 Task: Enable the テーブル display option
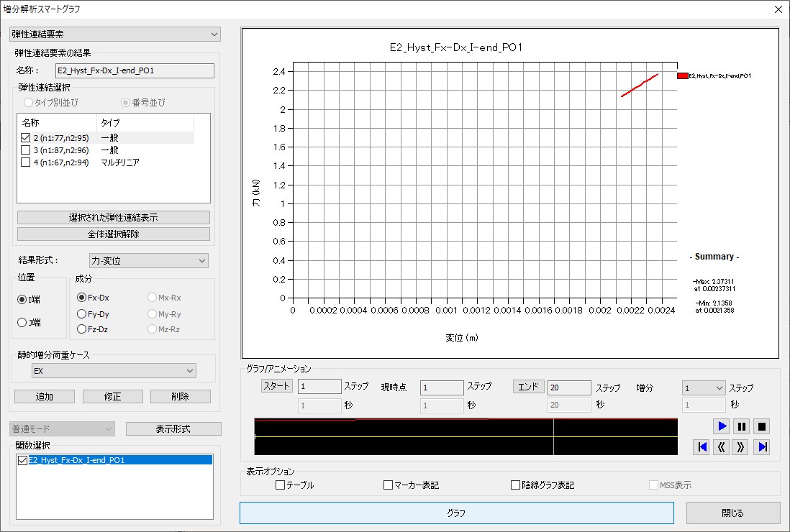click(281, 485)
